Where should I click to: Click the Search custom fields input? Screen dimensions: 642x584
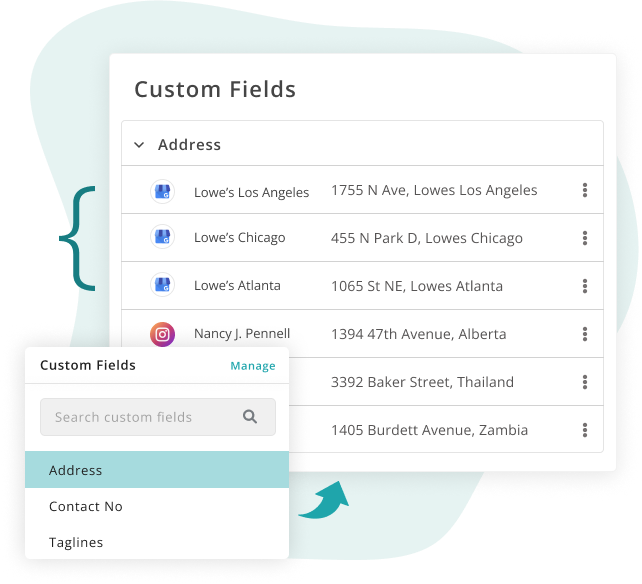158,417
